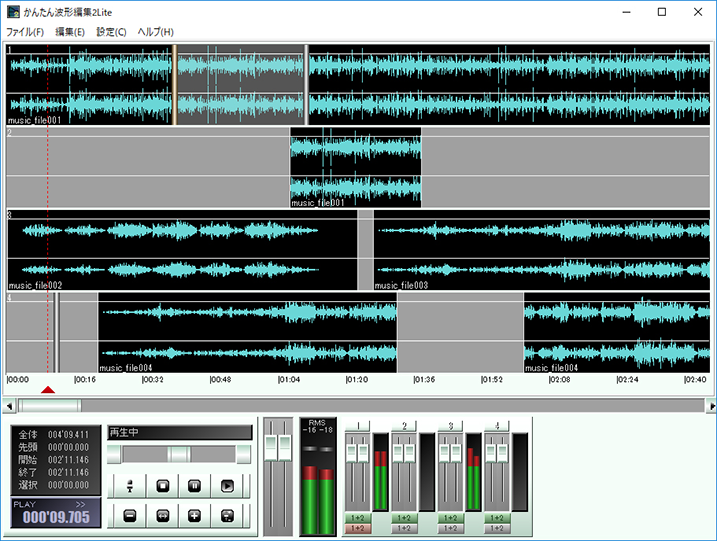Click the vertical zoom icon
The image size is (717, 541).
pos(227,516)
